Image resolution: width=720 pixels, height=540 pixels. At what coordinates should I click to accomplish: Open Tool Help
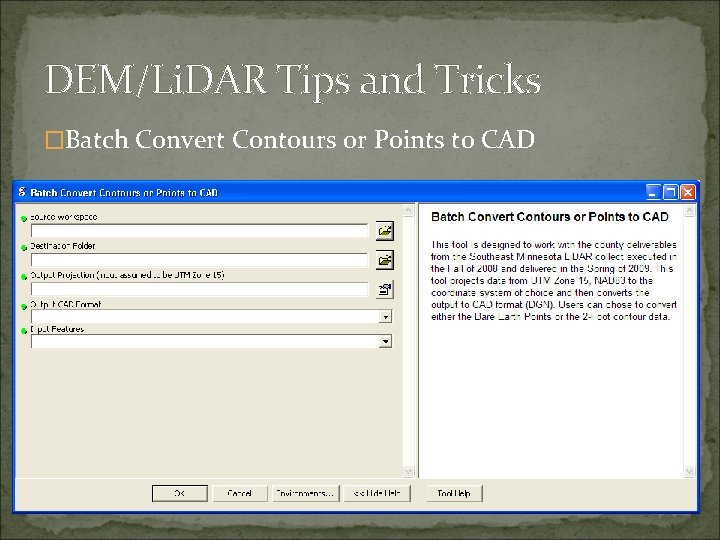tap(454, 493)
